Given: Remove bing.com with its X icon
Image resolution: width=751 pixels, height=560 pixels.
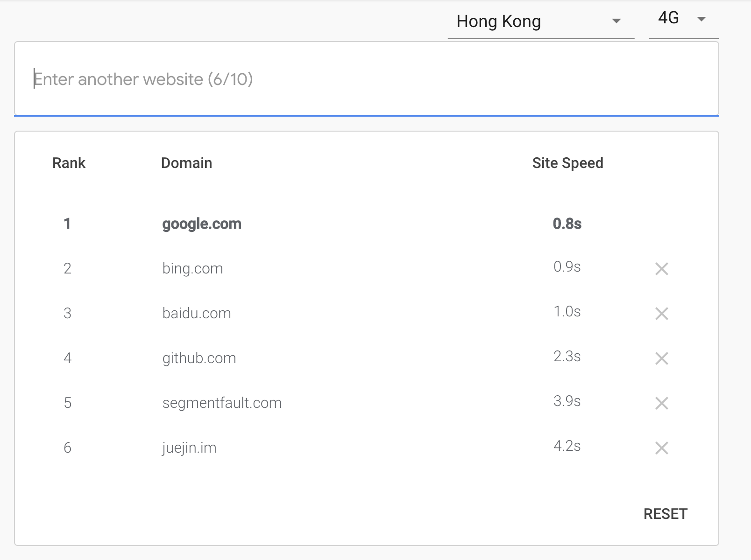Looking at the screenshot, I should coord(661,269).
